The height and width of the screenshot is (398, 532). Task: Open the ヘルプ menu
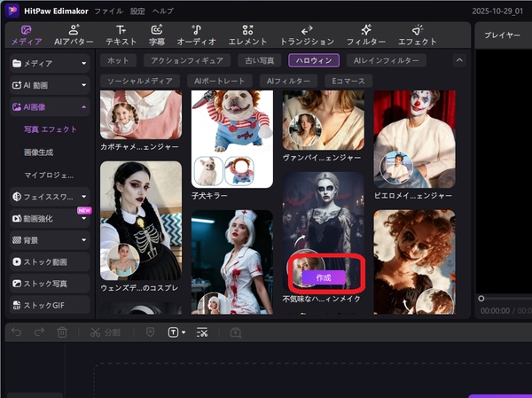pos(162,11)
